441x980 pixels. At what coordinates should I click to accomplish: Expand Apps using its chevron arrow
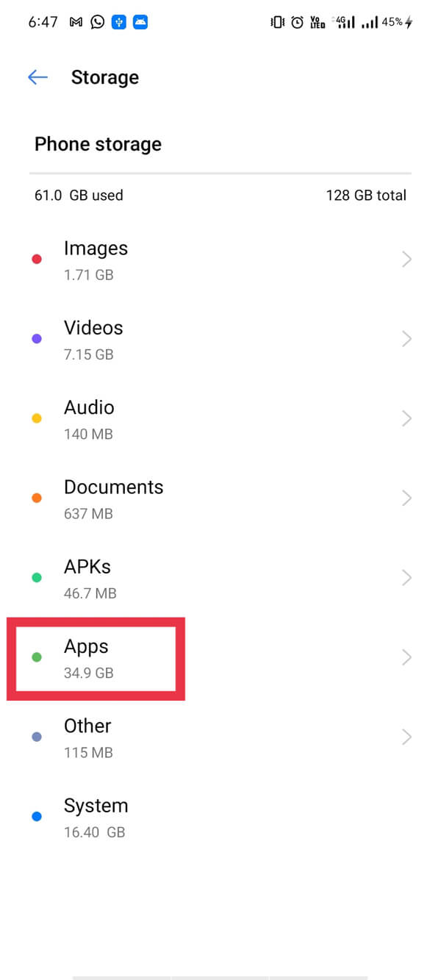tap(406, 658)
